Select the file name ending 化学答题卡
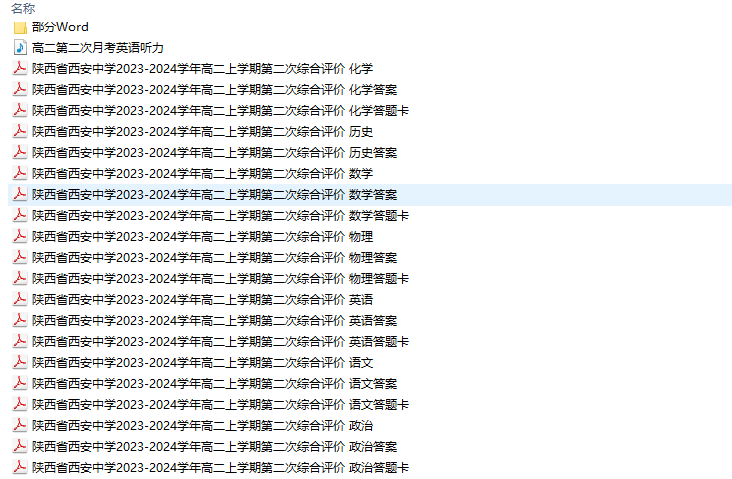Screen dimensions: 732x479 tap(220, 111)
